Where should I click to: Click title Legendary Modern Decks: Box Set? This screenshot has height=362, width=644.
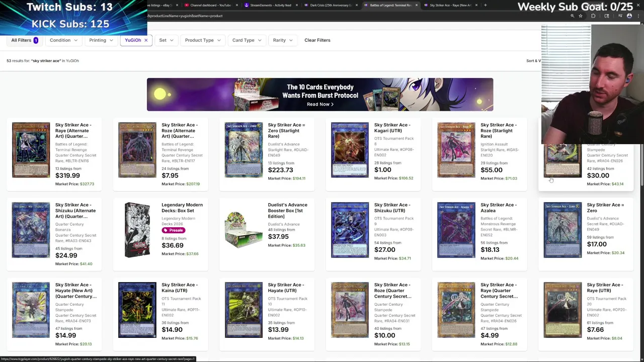182,208
